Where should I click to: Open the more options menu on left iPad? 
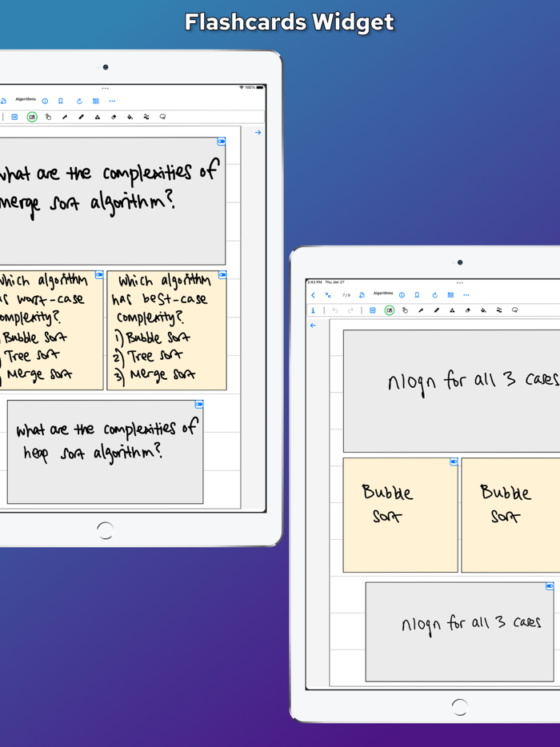pyautogui.click(x=112, y=101)
